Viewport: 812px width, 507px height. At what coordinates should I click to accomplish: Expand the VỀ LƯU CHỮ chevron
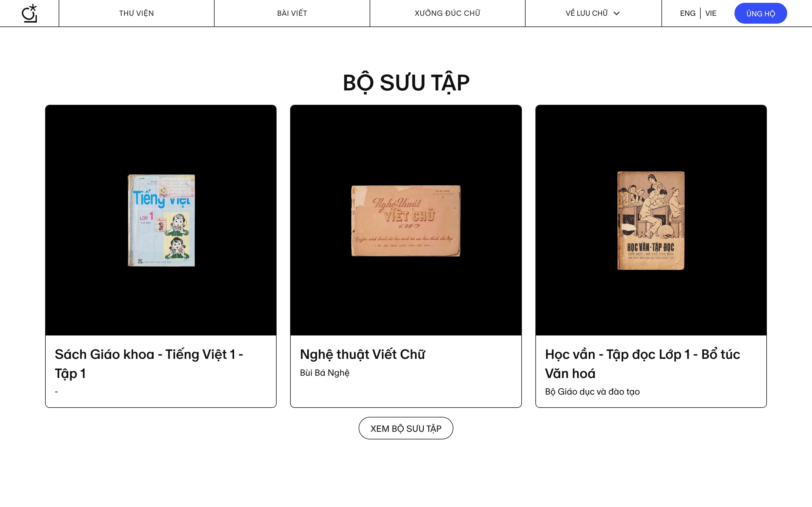[616, 14]
